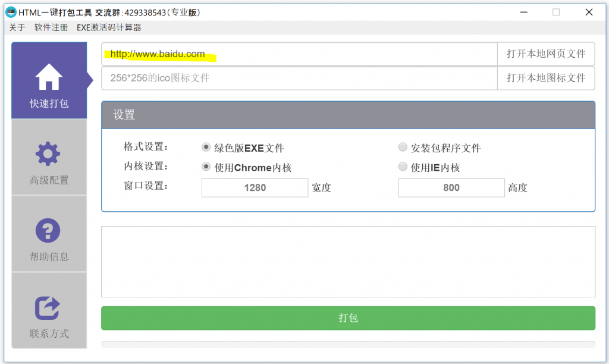This screenshot has height=364, width=609.
Task: Choose 安装包程序文件 as output format
Action: pyautogui.click(x=403, y=147)
